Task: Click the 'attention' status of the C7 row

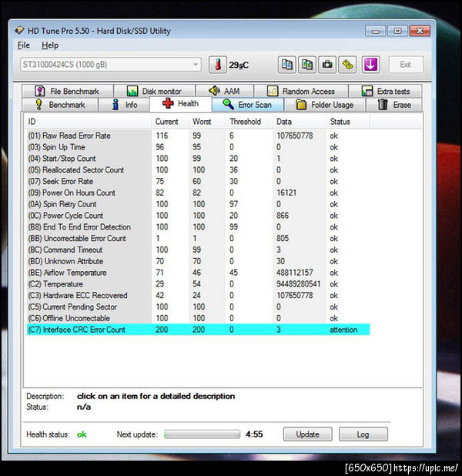Action: [x=343, y=330]
